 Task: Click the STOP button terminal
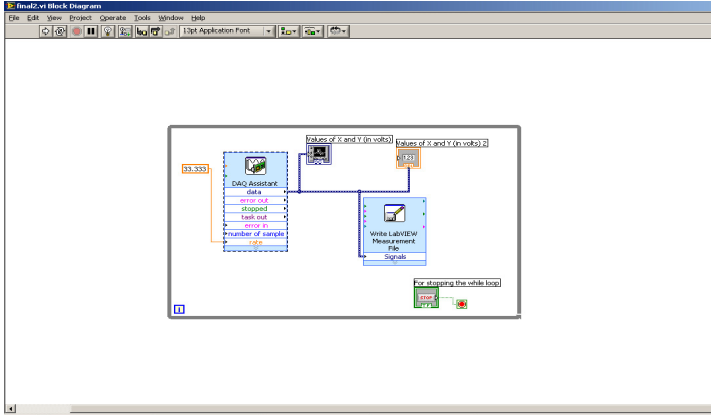pyautogui.click(x=426, y=298)
